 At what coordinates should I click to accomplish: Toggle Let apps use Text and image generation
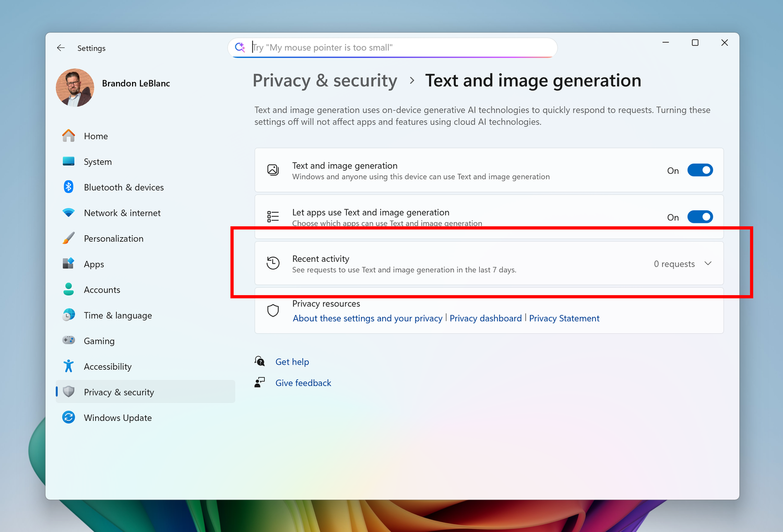pyautogui.click(x=700, y=216)
